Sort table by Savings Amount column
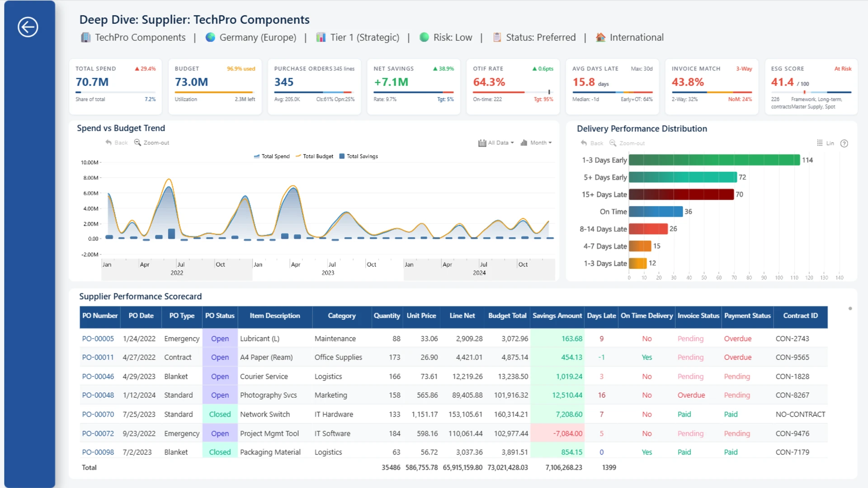Screen dimensions: 868x488 (557, 316)
